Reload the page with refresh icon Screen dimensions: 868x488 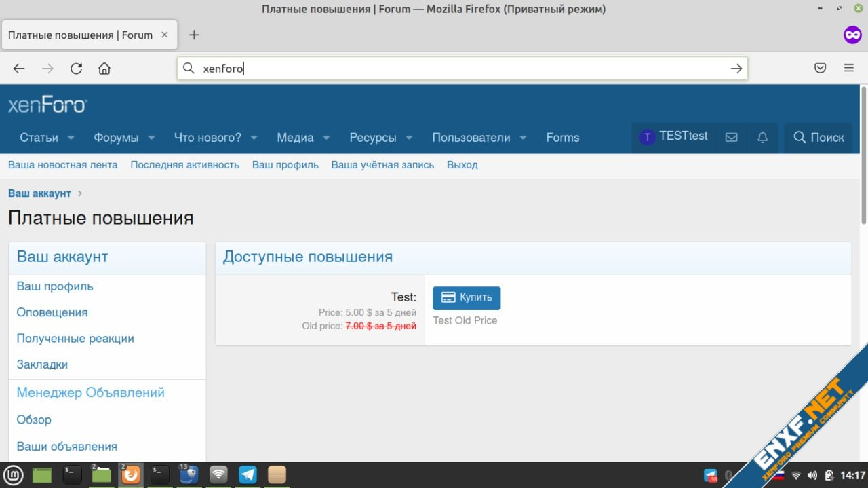coord(76,69)
